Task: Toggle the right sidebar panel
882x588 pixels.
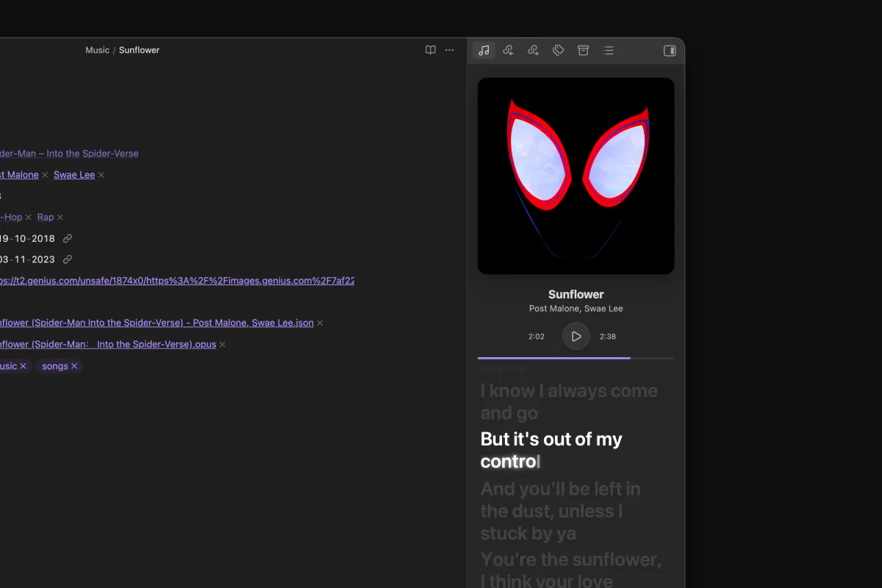Action: click(x=670, y=51)
